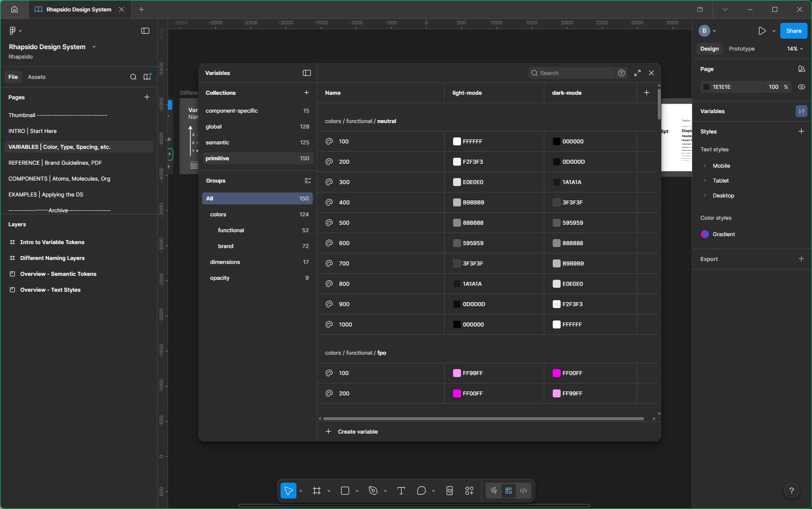Enable the Draw annotation mode pencil toggle
The width and height of the screenshot is (812, 509).
[x=494, y=491]
